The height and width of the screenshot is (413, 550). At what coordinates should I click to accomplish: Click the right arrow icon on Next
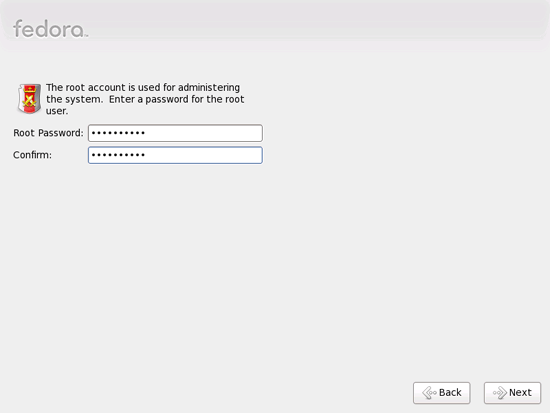point(500,393)
